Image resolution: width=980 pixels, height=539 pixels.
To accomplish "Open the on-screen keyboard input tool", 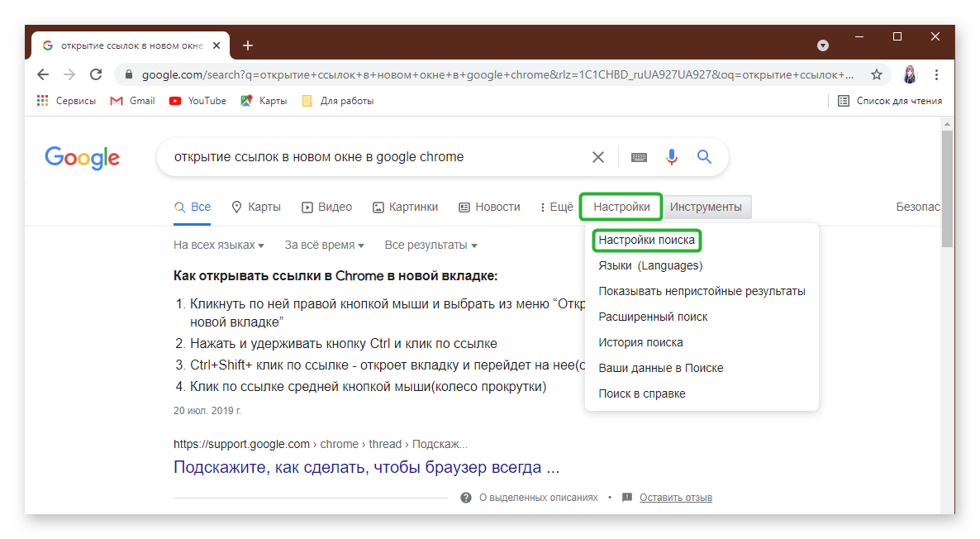I will click(639, 157).
